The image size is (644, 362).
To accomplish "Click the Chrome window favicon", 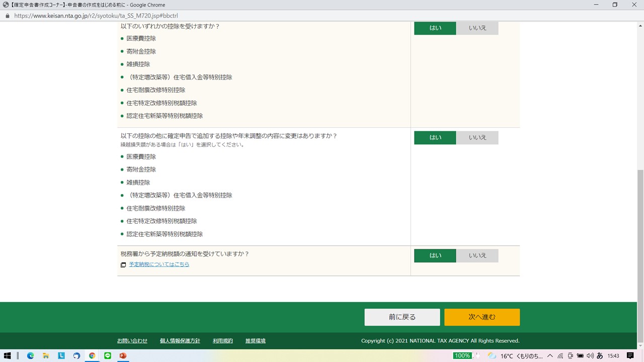I will tap(6, 5).
